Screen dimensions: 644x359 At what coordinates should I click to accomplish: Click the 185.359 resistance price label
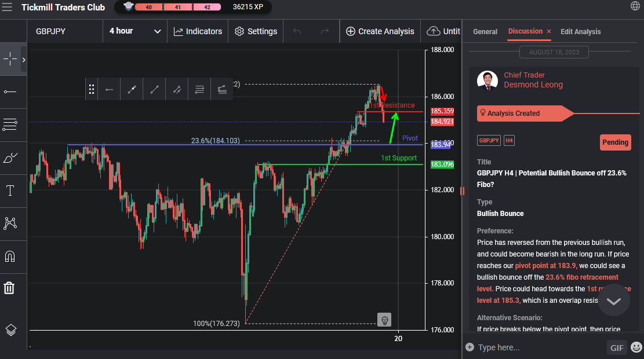(442, 111)
